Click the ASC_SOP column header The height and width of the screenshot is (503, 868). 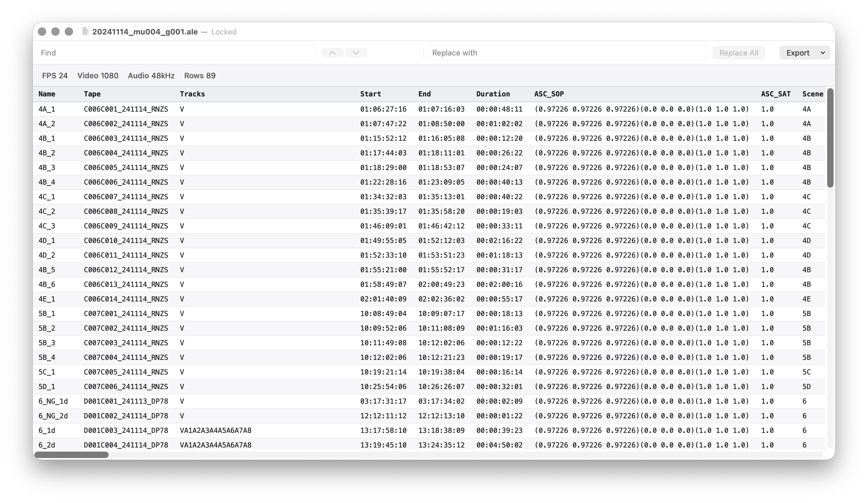[549, 94]
